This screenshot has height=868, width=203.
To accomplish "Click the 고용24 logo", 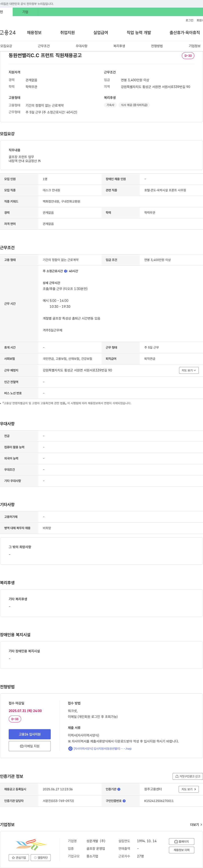I will pos(8,33).
